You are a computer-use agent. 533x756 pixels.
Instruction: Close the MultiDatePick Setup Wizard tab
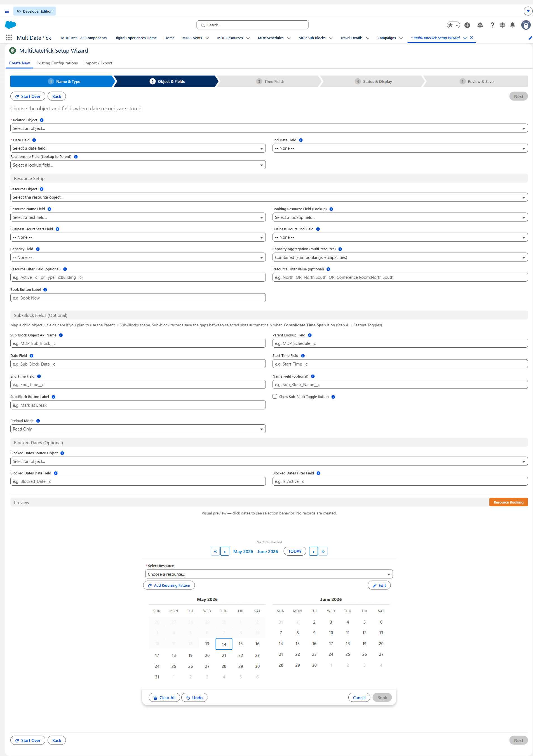point(471,38)
